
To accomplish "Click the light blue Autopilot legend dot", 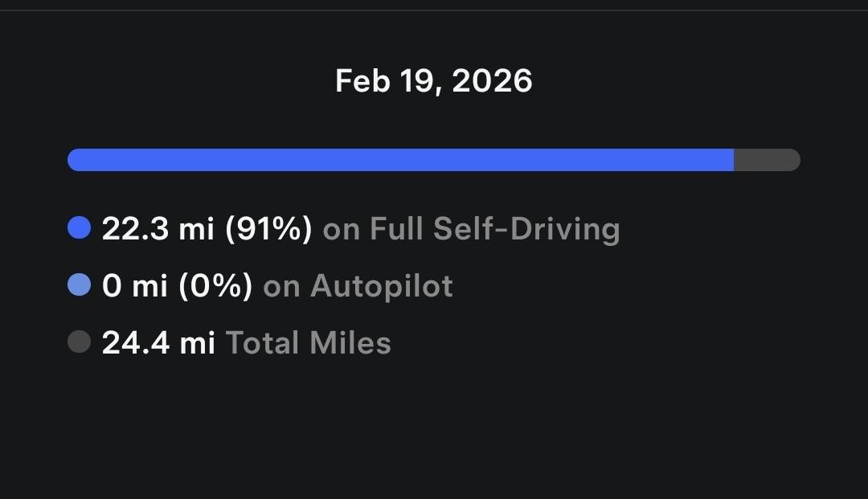I will (x=79, y=285).
